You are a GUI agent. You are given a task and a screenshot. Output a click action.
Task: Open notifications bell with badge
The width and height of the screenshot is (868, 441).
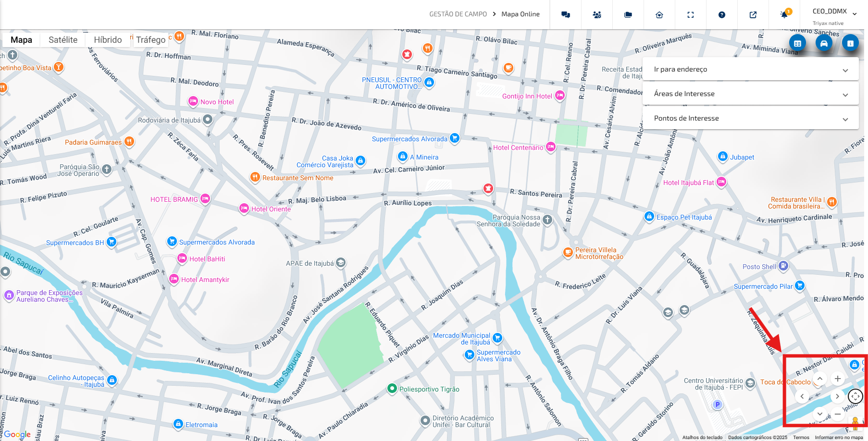click(x=784, y=14)
